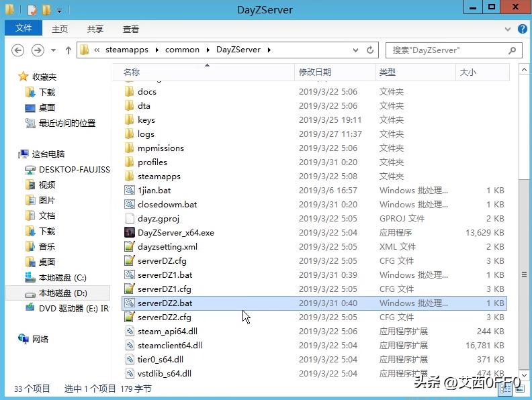Click the steamapps folder icon in list
The width and height of the screenshot is (532, 400).
[129, 177]
